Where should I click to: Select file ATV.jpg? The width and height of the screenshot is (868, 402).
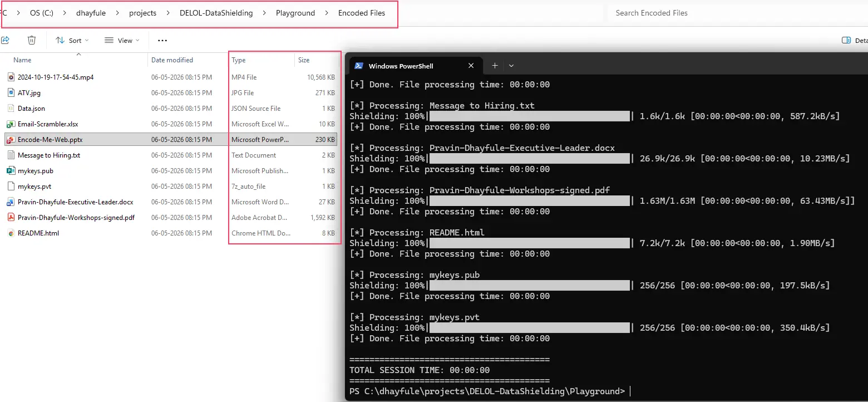[x=29, y=93]
